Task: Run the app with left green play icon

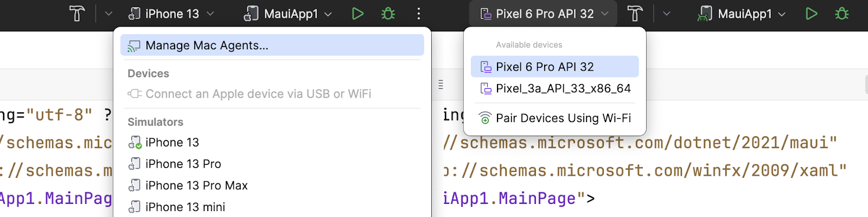Action: coord(358,14)
